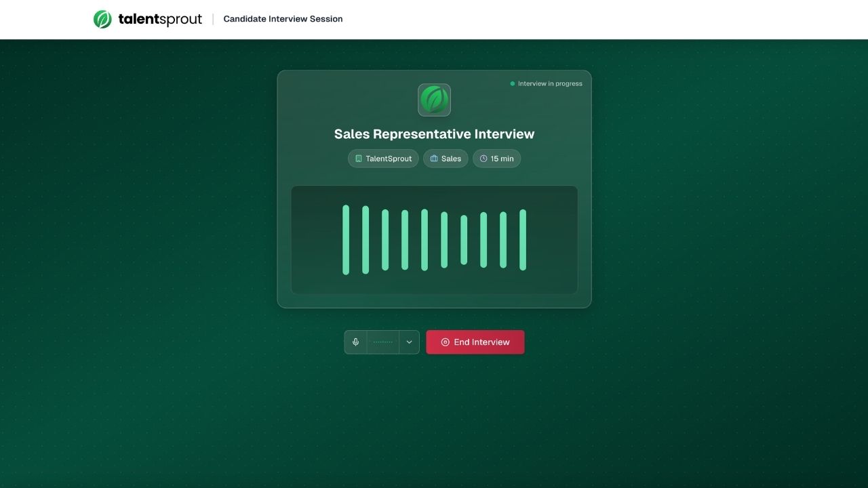This screenshot has height=488, width=868.
Task: Click the green interview status dot
Action: point(513,84)
